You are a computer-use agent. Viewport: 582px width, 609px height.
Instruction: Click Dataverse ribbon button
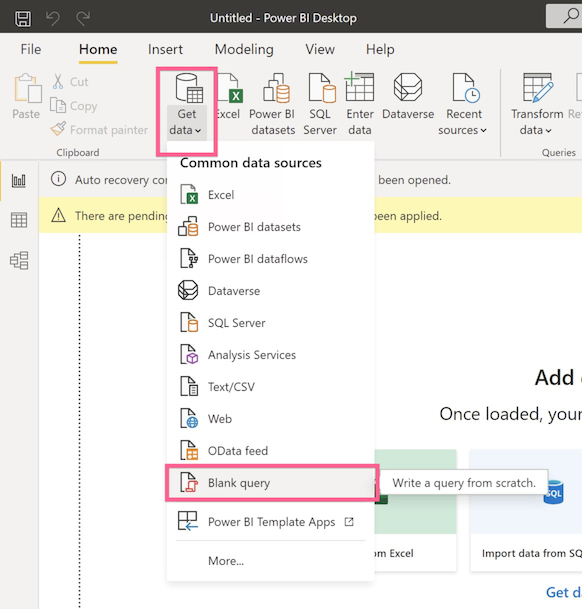408,97
